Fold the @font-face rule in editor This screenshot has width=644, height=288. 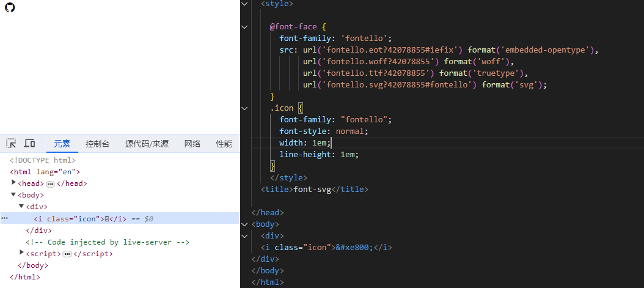pos(245,27)
